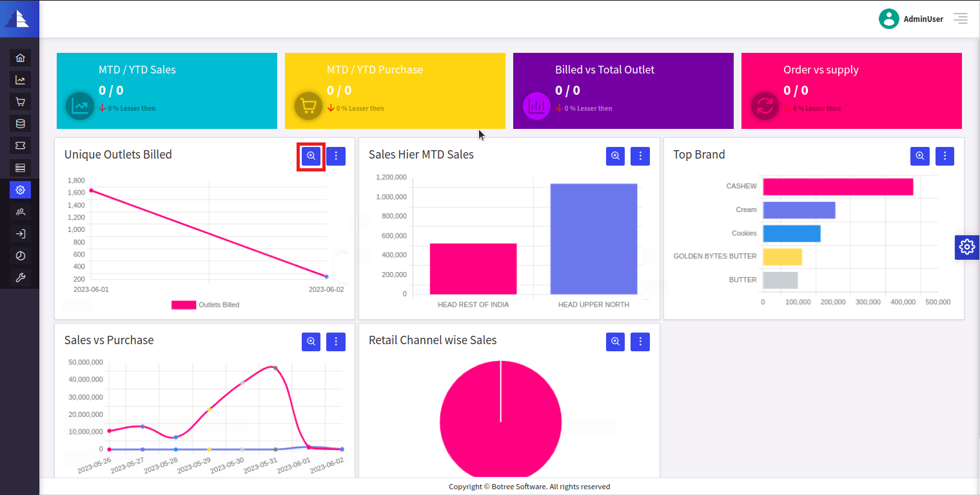Click the Sales vs Purchase heading

(x=109, y=340)
